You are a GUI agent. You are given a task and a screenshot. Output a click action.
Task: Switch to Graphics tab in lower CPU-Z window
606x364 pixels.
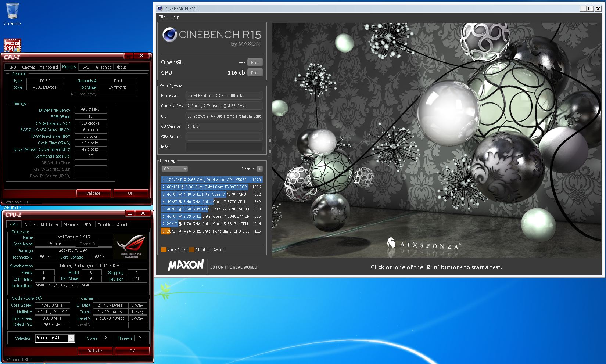(x=105, y=225)
